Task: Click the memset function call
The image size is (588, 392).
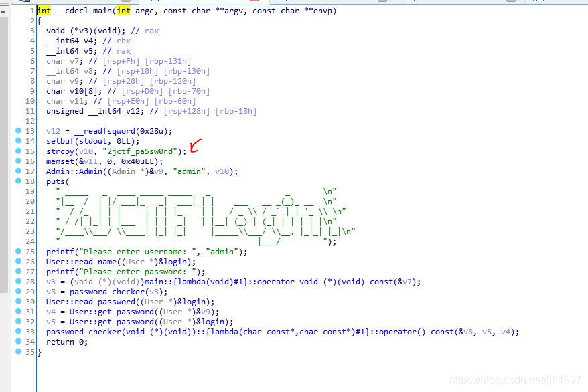Action: [x=60, y=161]
